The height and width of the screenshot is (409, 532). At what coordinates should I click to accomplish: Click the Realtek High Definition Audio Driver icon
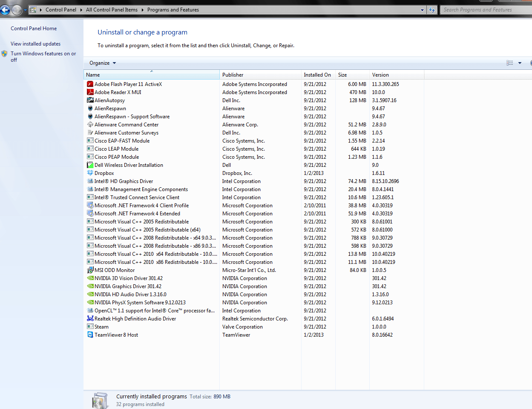[90, 319]
